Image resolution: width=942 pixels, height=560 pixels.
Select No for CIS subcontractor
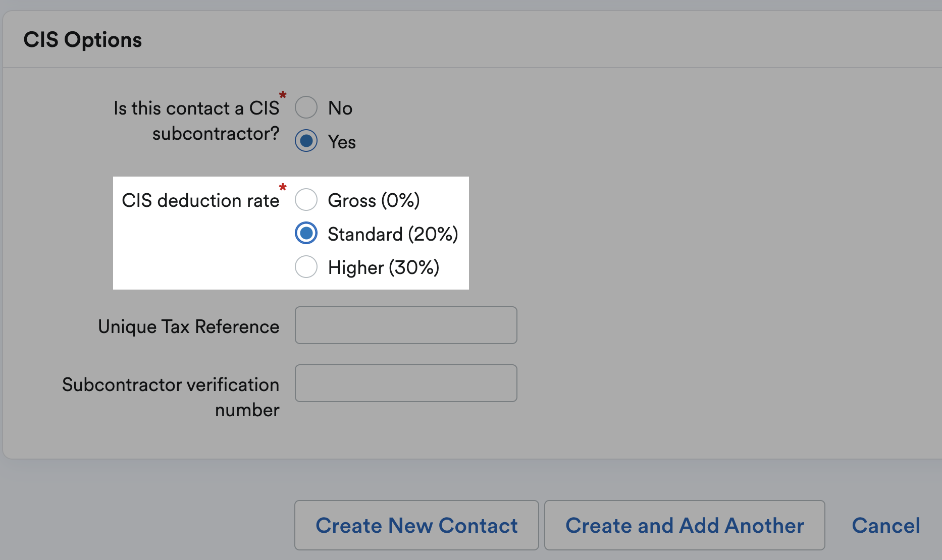(306, 107)
